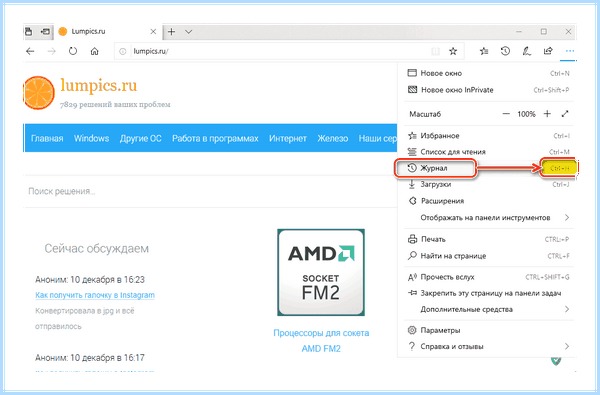
Task: Show site info icon in address bar
Action: [x=122, y=51]
